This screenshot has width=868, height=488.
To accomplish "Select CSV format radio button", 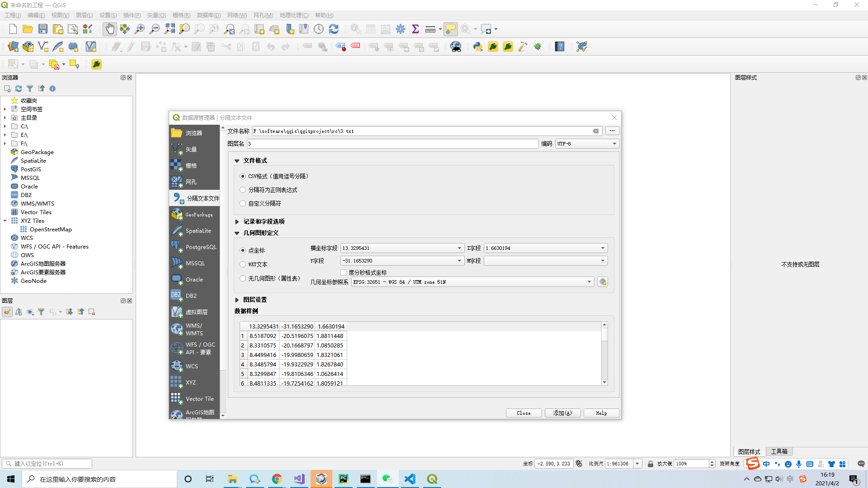I will click(243, 176).
